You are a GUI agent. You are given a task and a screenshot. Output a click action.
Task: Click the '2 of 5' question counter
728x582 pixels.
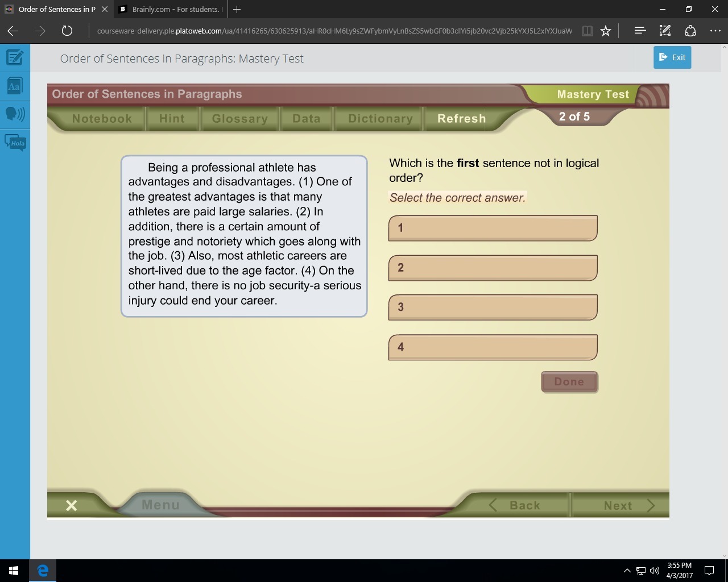pos(574,117)
